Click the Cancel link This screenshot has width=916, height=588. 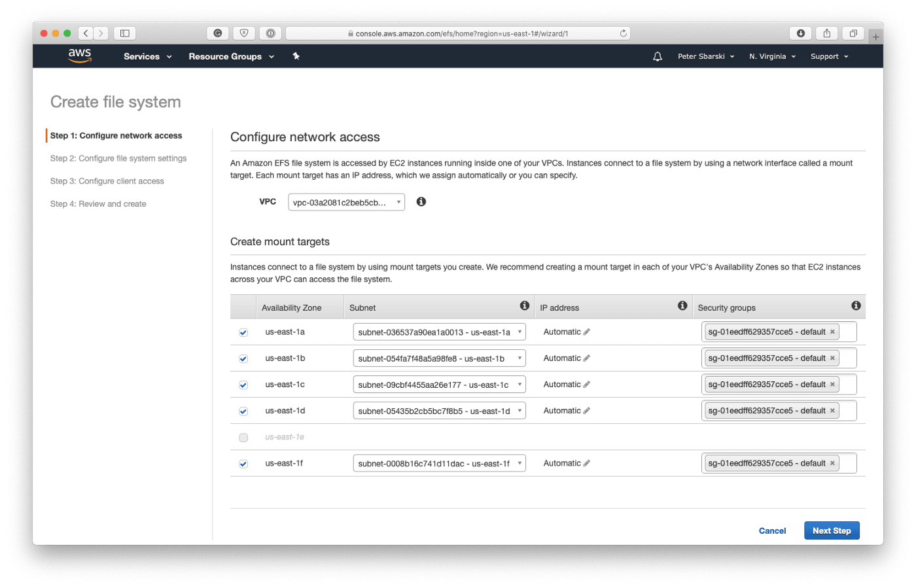(x=772, y=530)
